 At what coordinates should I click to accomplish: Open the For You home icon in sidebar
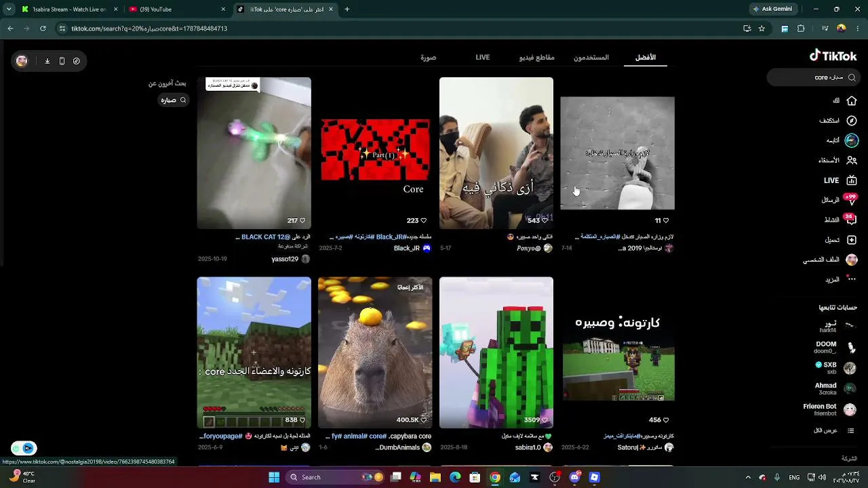click(x=852, y=101)
